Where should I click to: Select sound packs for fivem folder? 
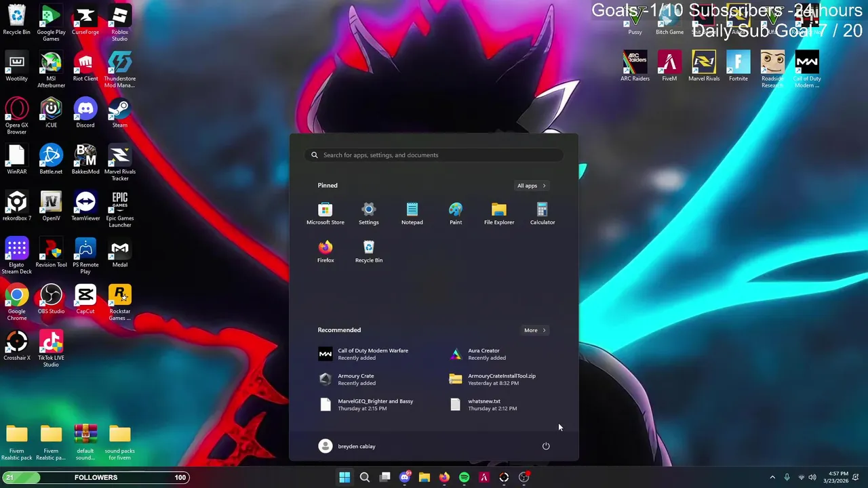[120, 443]
